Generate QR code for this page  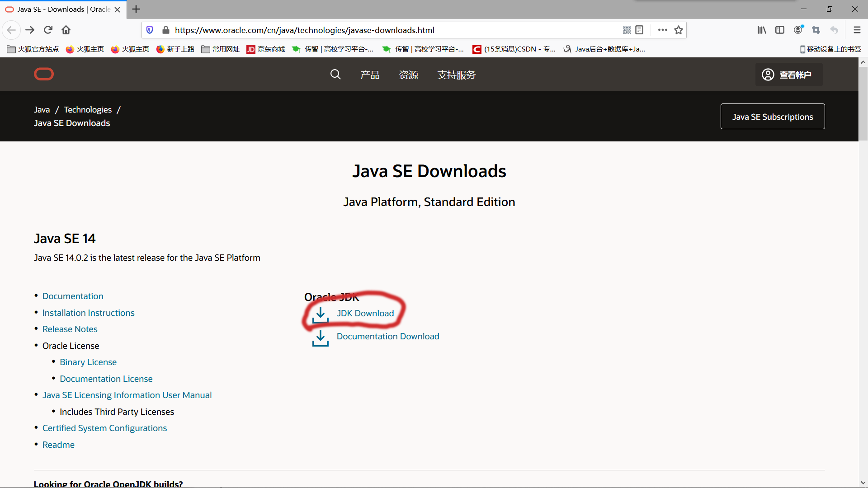[627, 30]
